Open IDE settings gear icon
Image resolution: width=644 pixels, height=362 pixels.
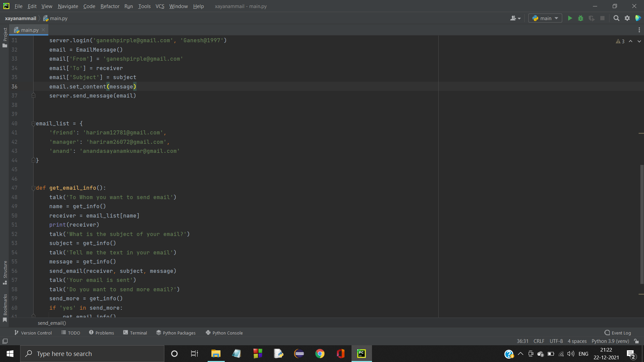[x=627, y=18]
